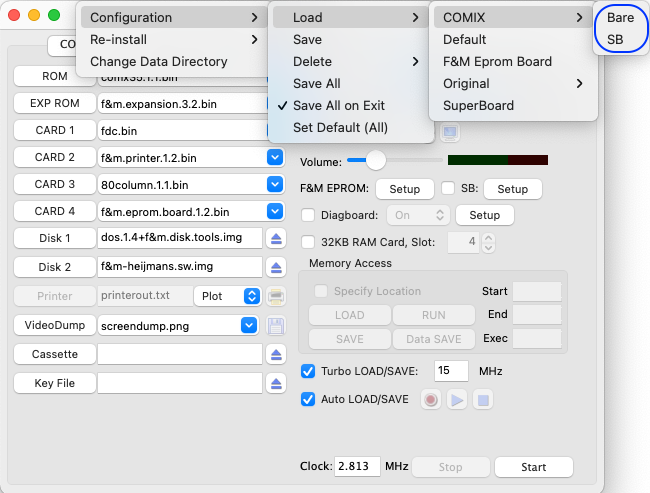Enable the Diagboard checkbox
Viewport: 650px width, 493px height.
click(308, 215)
